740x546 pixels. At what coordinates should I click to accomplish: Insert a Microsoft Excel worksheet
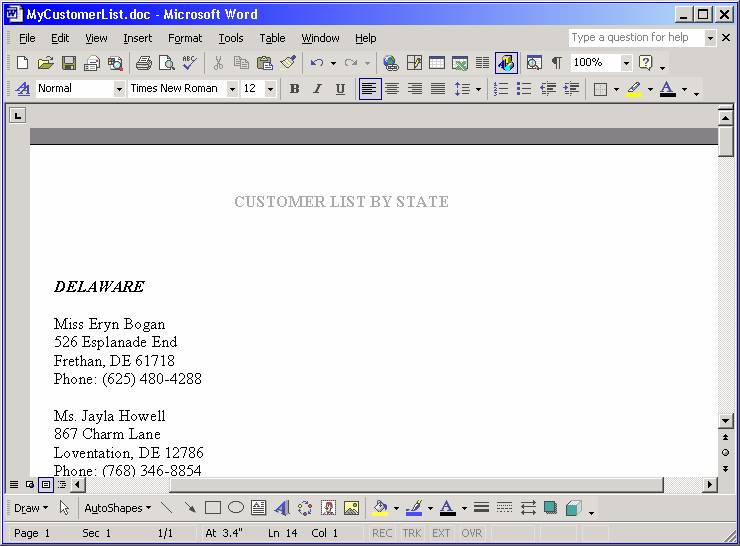click(x=460, y=63)
